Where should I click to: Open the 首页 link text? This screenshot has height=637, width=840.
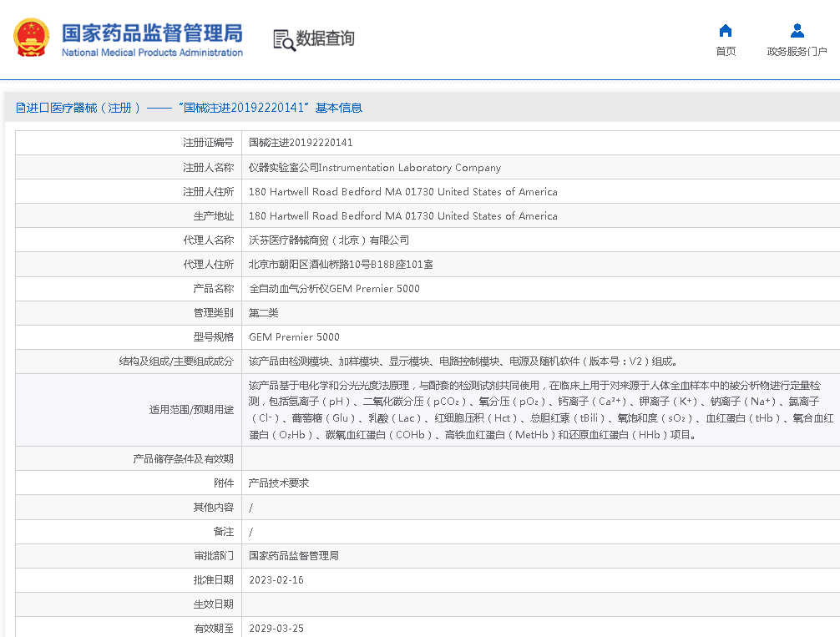click(726, 52)
